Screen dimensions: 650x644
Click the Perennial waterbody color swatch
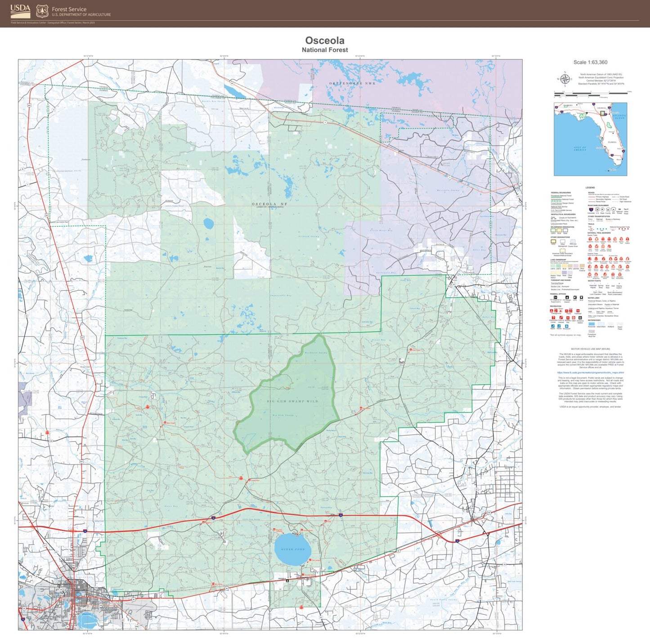click(591, 323)
